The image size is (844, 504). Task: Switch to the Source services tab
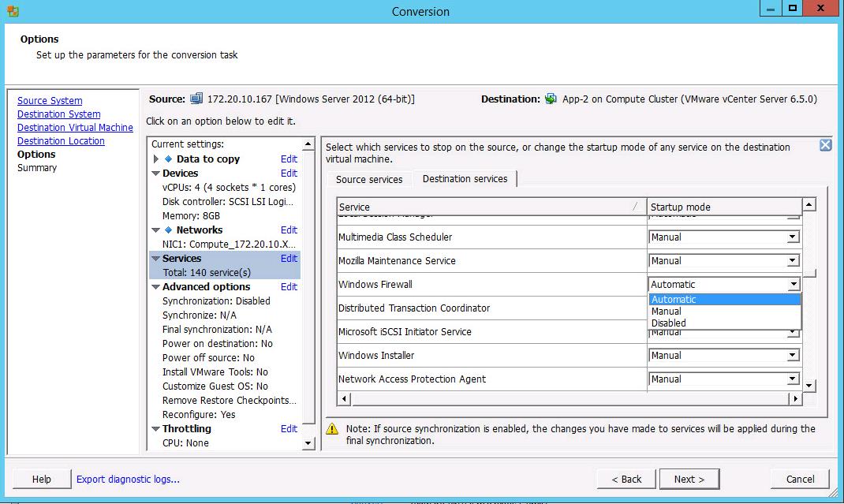369,179
